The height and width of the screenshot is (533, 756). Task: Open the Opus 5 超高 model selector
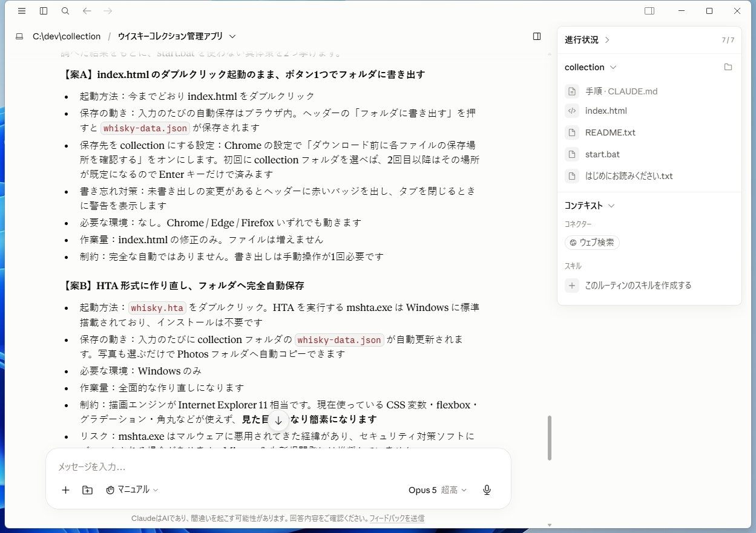[x=438, y=490]
